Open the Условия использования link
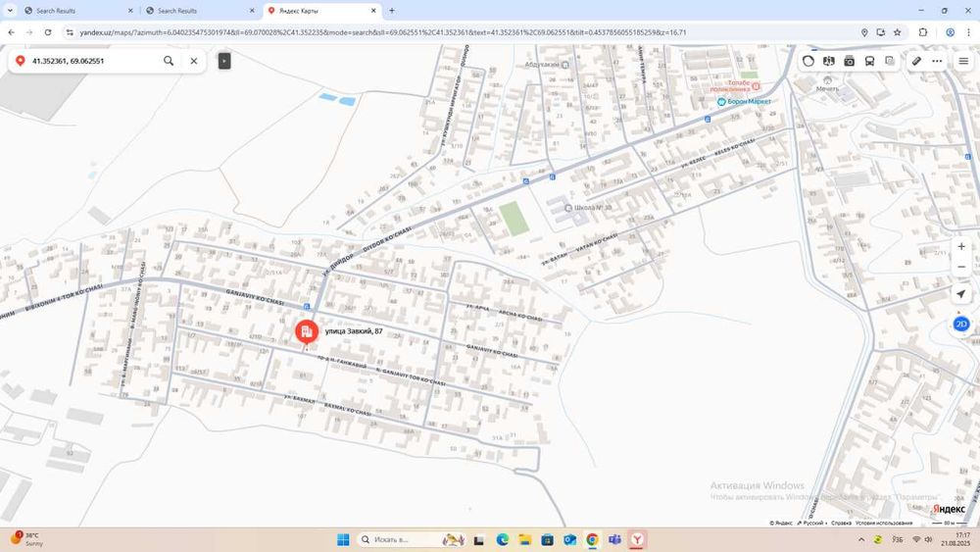The height and width of the screenshot is (552, 980). coord(884,523)
